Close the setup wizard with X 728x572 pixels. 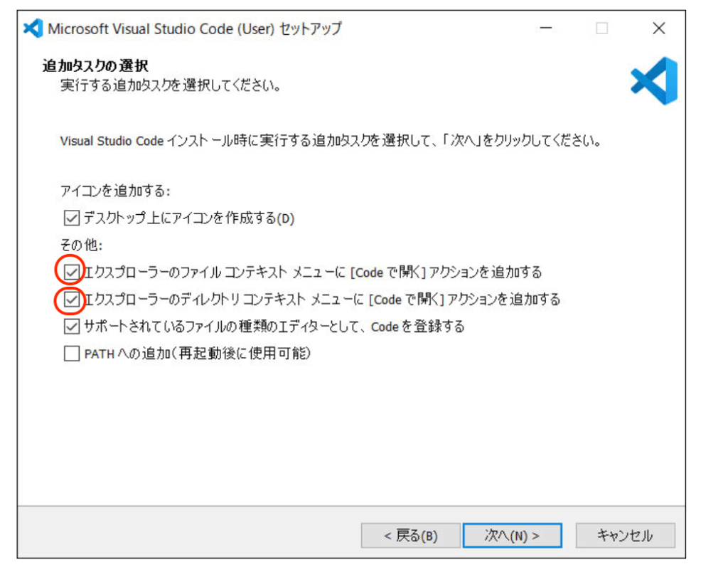(x=658, y=28)
